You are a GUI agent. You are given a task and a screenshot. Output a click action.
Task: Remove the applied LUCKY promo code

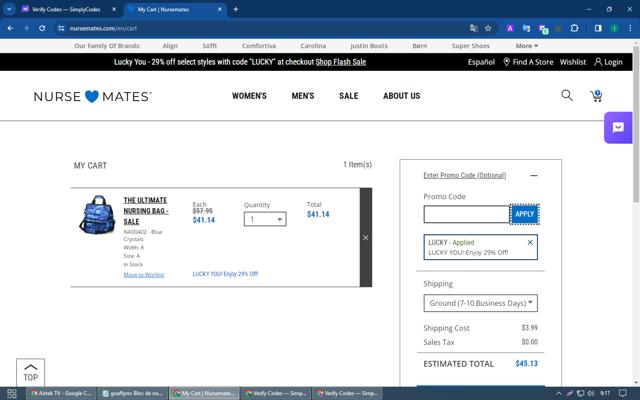coord(530,242)
